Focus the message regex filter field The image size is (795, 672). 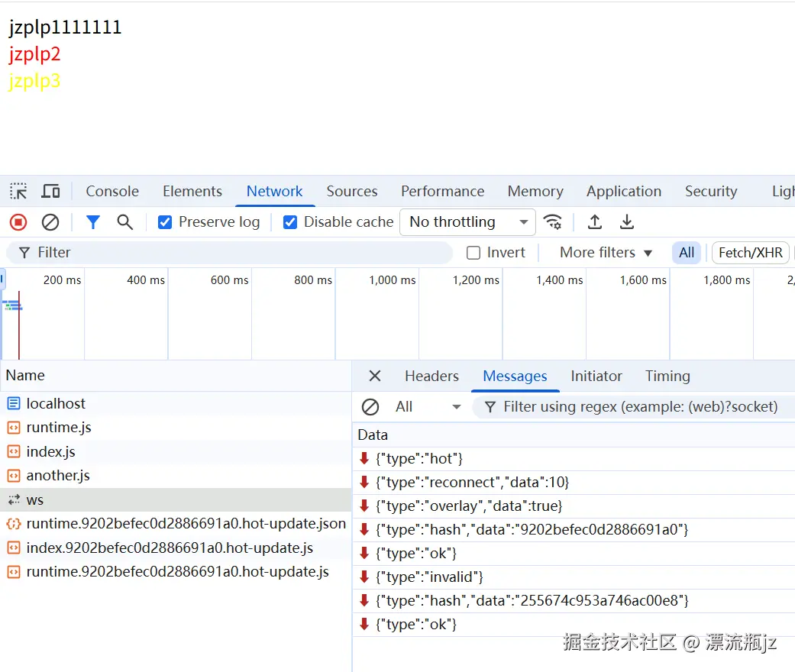pos(634,407)
